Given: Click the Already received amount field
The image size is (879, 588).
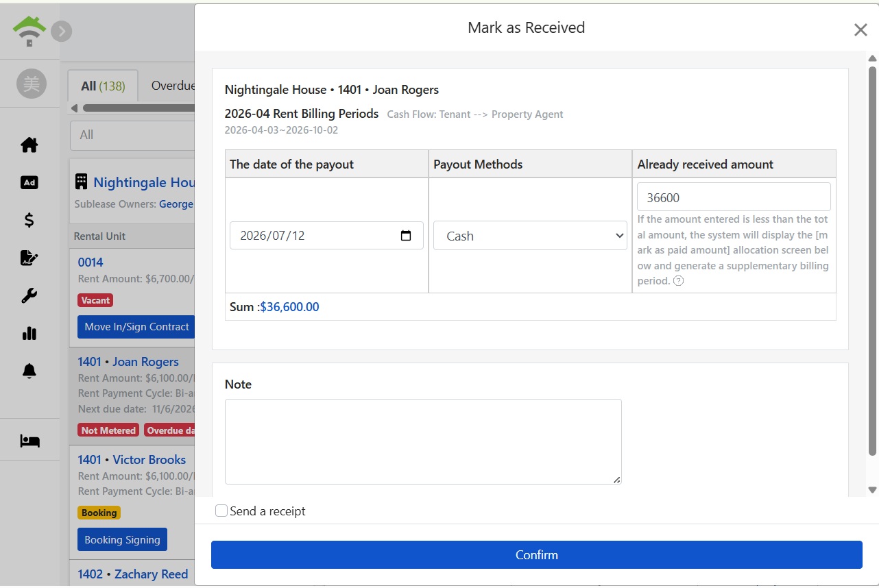Looking at the screenshot, I should [x=734, y=197].
